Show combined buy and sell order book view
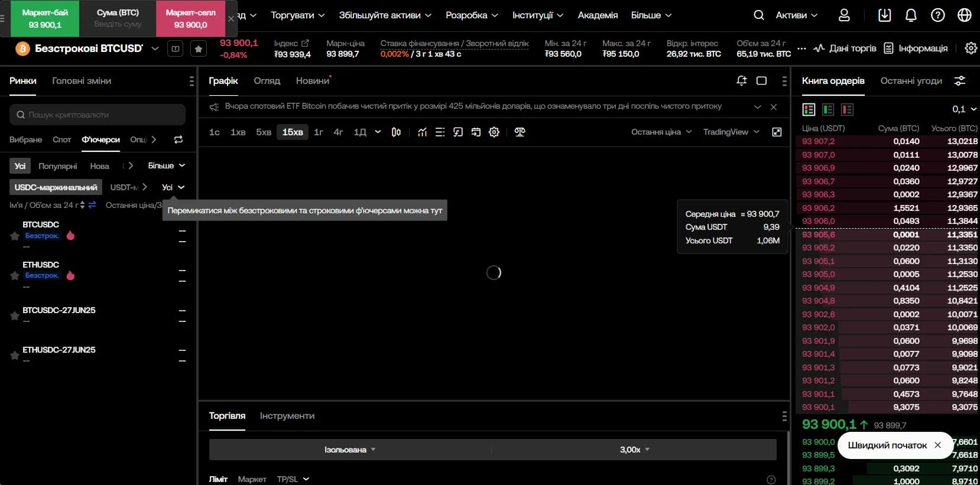This screenshot has width=980, height=485. (x=809, y=109)
